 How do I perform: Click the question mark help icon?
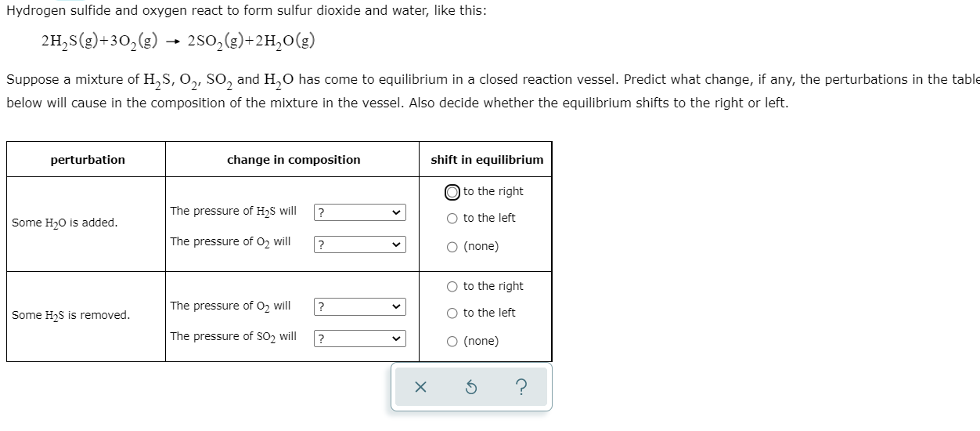point(521,388)
